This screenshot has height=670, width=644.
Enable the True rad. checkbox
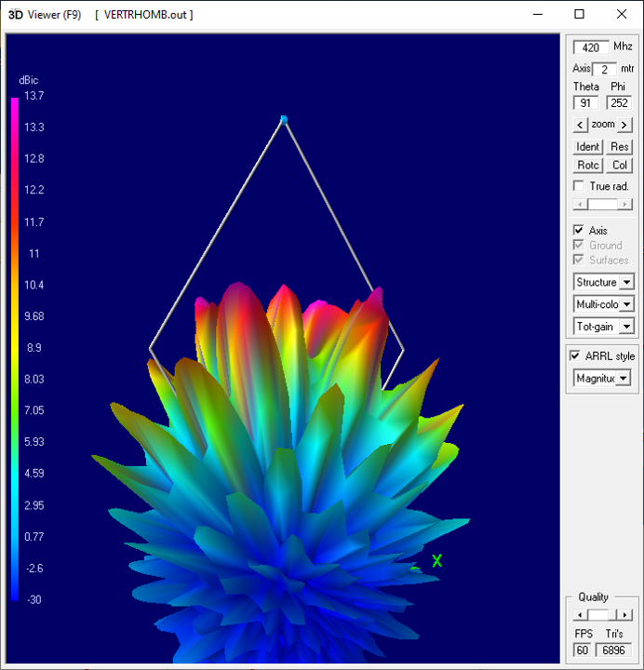(x=579, y=186)
